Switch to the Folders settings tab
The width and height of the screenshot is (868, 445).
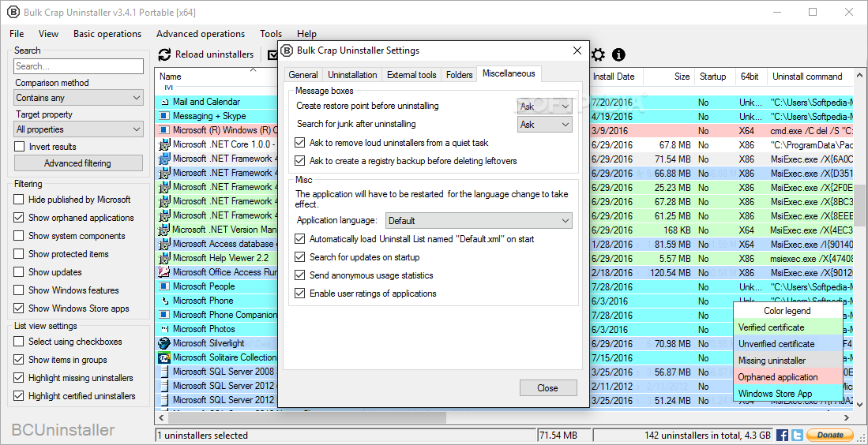460,75
